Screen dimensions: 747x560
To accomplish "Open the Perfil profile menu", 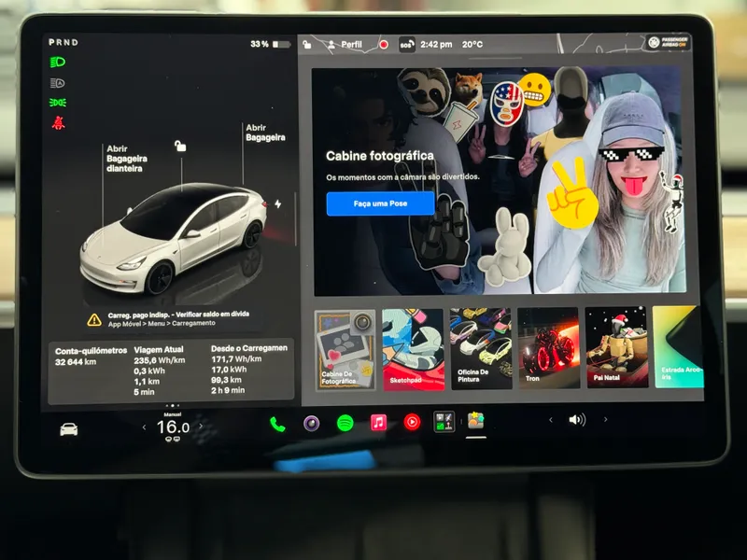I will point(345,45).
